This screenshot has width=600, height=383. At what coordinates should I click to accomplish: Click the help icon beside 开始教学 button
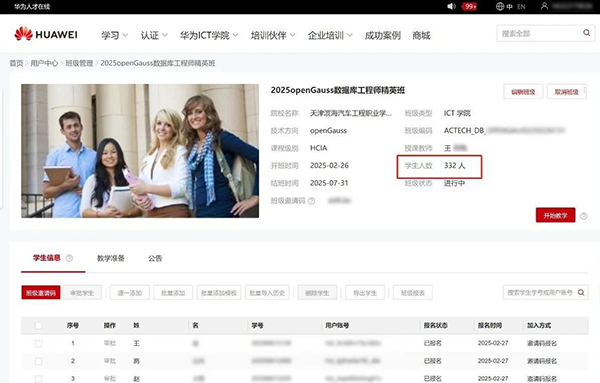click(584, 216)
